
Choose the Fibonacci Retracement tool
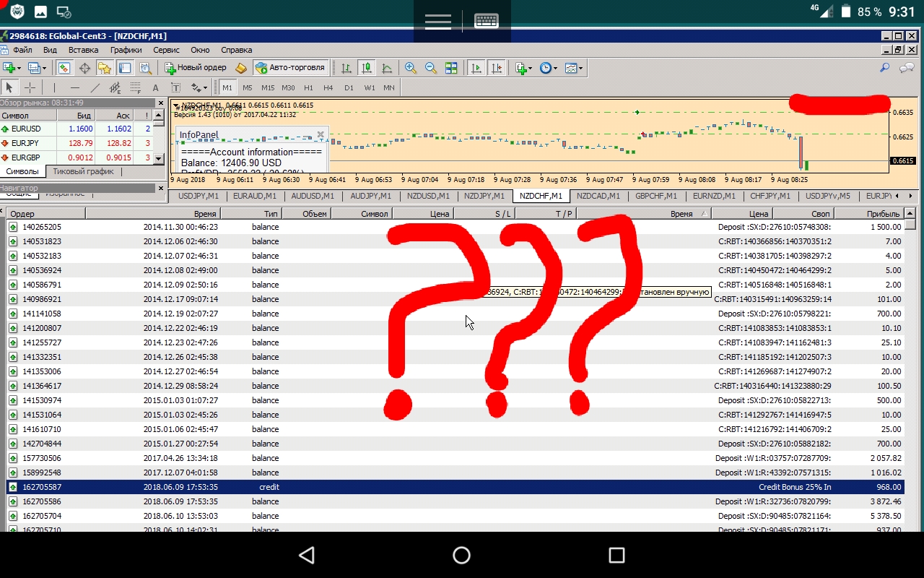[135, 87]
